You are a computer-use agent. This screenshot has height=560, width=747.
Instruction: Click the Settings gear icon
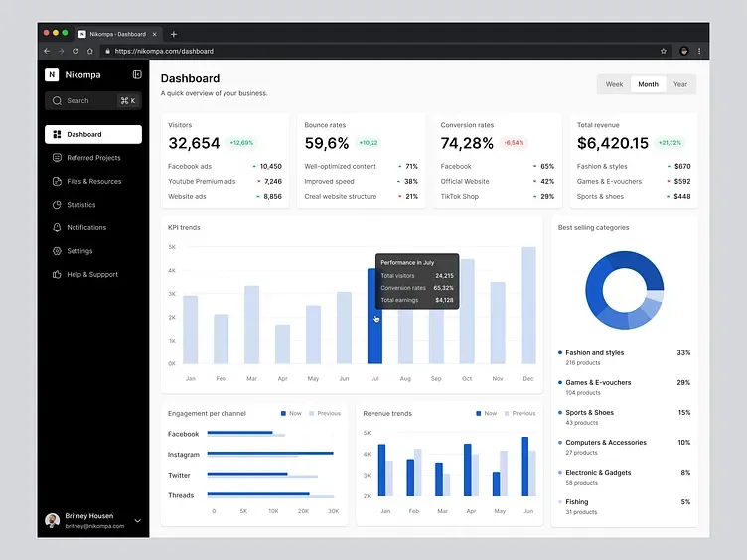pos(57,251)
